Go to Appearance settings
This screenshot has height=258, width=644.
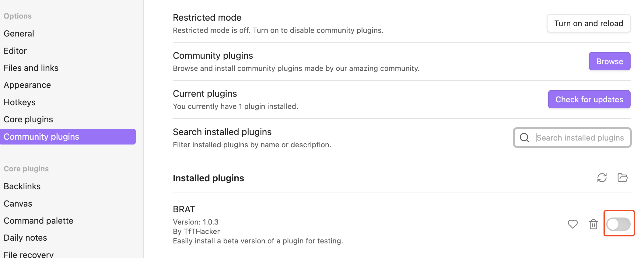(27, 85)
